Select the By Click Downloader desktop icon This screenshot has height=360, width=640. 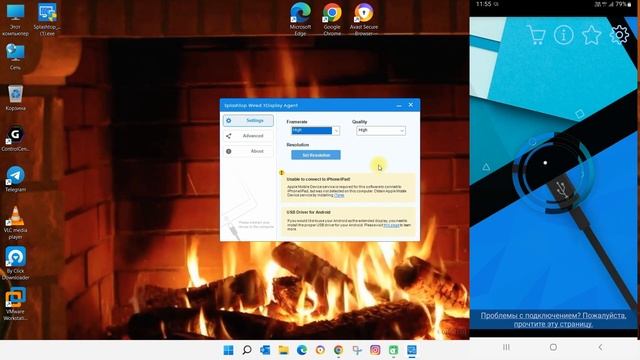pos(16,263)
